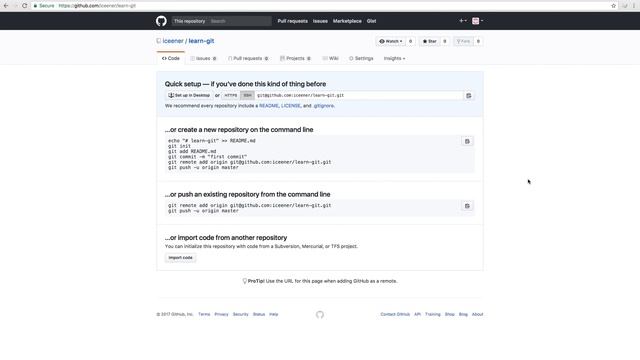
Task: Click the Fork count number
Action: click(478, 41)
